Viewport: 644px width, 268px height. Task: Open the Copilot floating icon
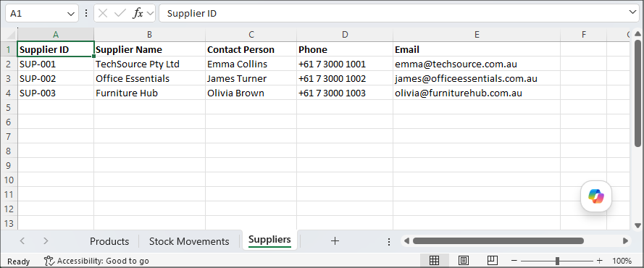(596, 196)
